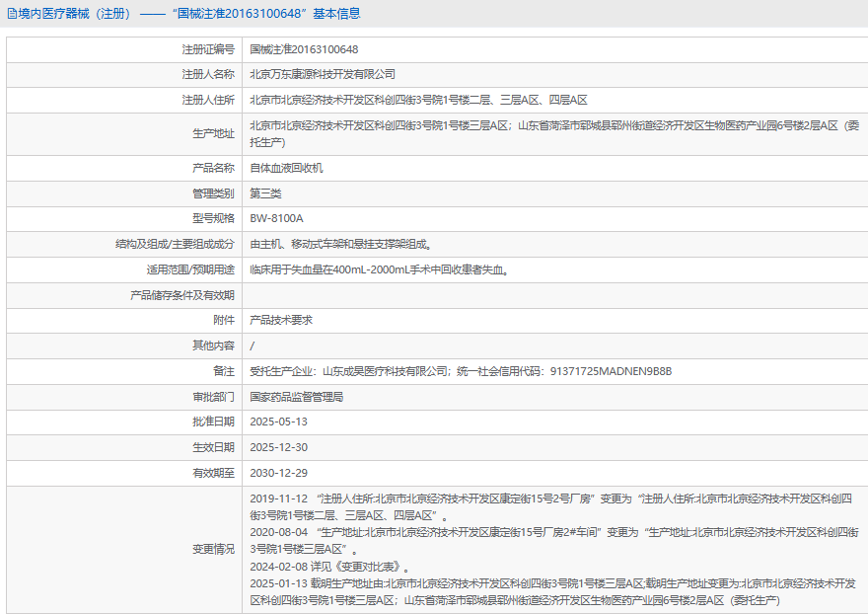Select the 2025-01-13 change record entry

click(x=553, y=592)
